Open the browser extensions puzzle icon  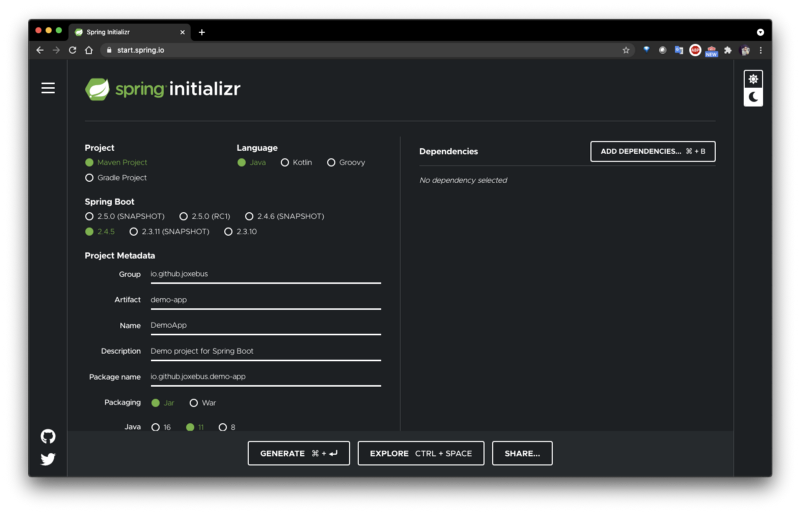tap(728, 50)
